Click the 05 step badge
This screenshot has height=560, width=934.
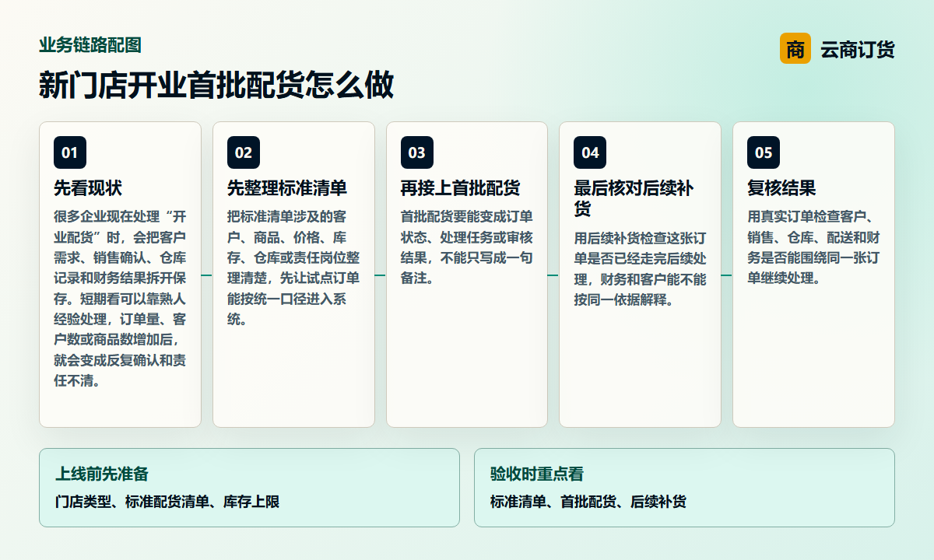coord(764,152)
